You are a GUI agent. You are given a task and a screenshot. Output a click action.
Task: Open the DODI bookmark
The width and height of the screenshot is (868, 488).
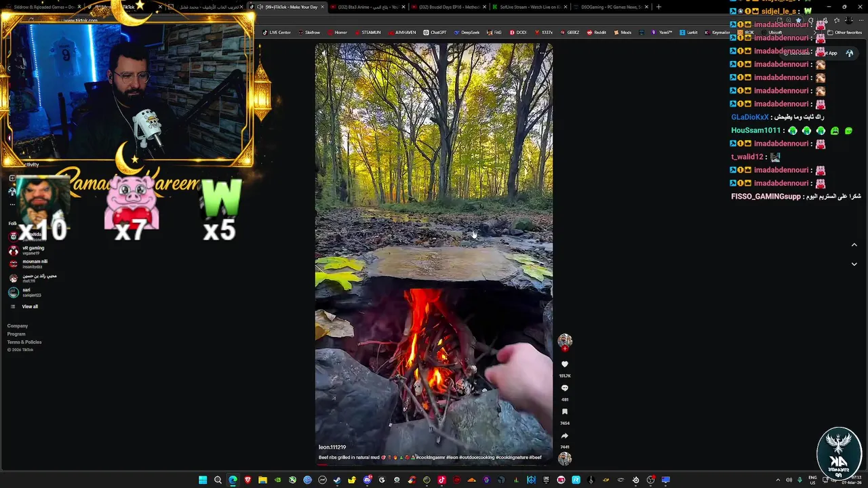tap(517, 33)
